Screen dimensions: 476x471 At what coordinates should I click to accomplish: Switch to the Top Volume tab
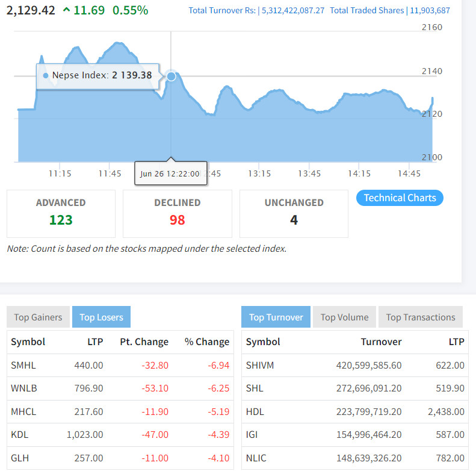[344, 317]
